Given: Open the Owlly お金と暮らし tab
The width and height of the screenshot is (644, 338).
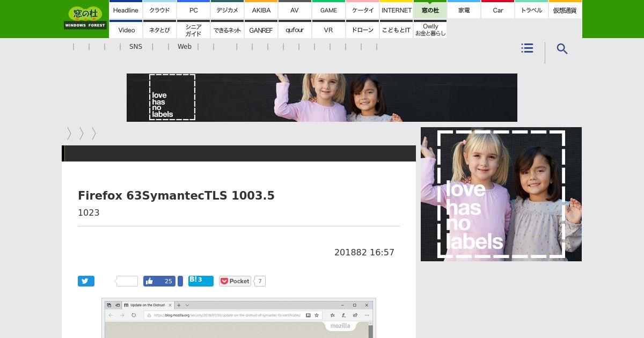Looking at the screenshot, I should point(430,30).
